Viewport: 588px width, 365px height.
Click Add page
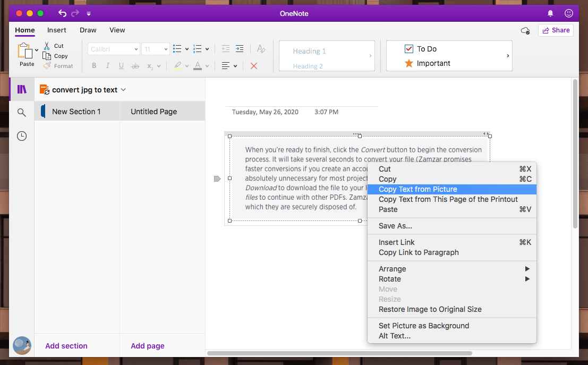tap(148, 346)
